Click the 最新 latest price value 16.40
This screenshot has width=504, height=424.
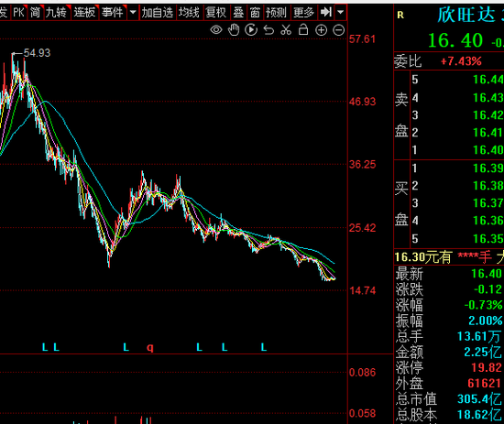tap(487, 274)
